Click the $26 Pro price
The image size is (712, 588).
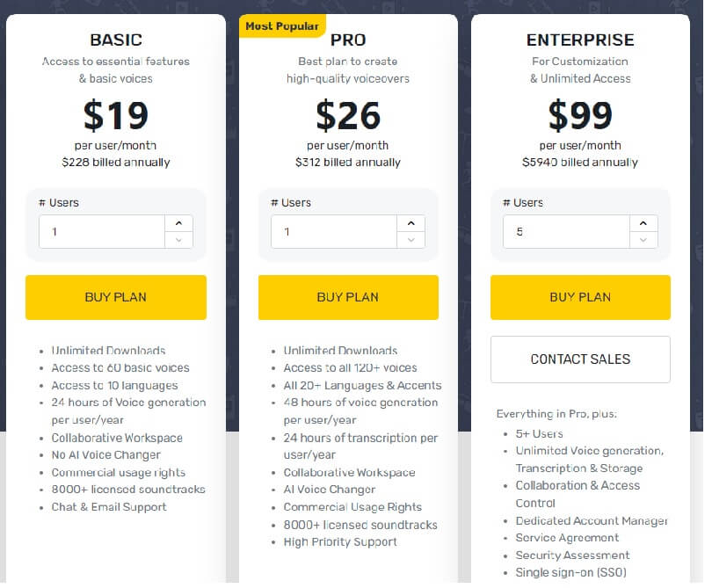[x=348, y=115]
